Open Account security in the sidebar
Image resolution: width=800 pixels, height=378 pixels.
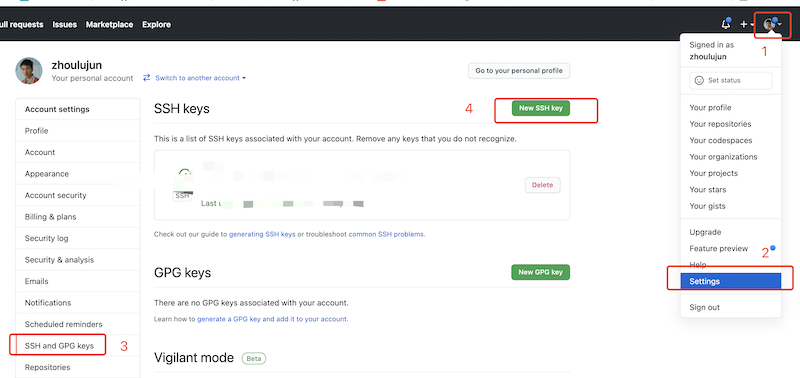(56, 195)
